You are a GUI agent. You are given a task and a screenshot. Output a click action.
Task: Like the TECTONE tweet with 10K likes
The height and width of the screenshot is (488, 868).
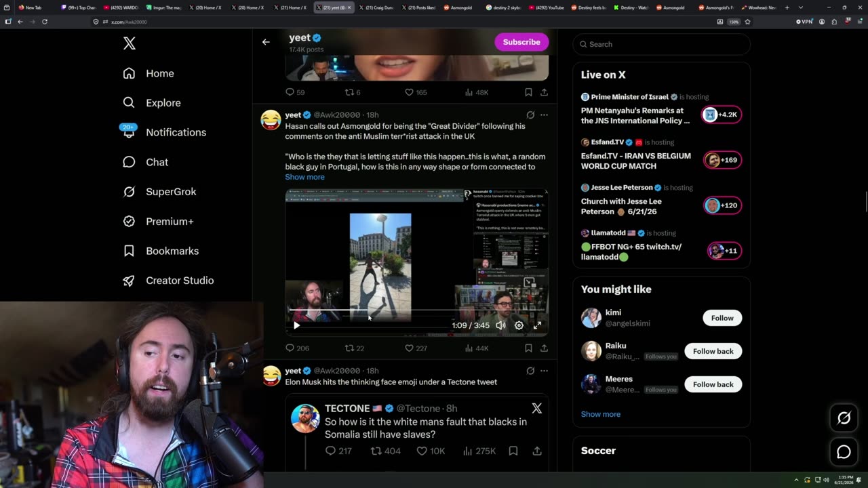(431, 451)
